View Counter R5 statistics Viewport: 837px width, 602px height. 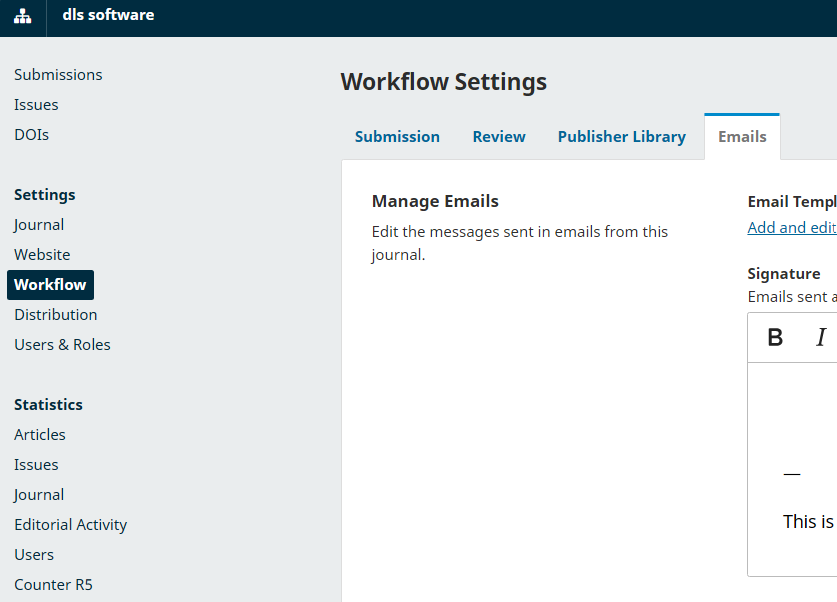click(x=53, y=585)
